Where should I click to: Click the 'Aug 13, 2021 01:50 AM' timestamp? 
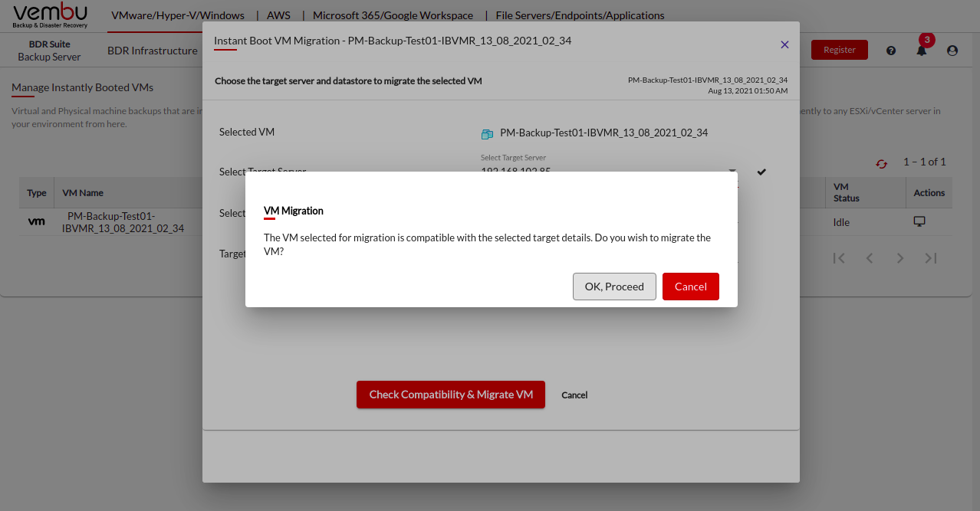(x=748, y=90)
